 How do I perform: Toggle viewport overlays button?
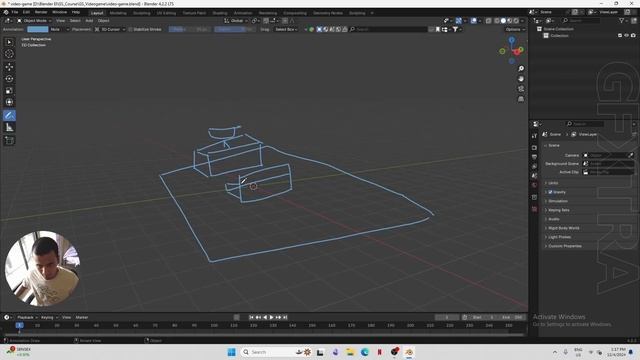click(474, 20)
